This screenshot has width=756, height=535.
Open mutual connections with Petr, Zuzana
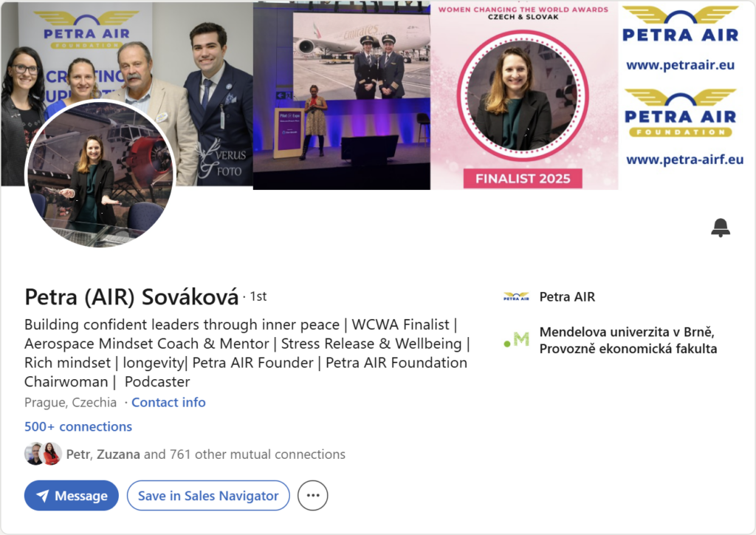206,454
